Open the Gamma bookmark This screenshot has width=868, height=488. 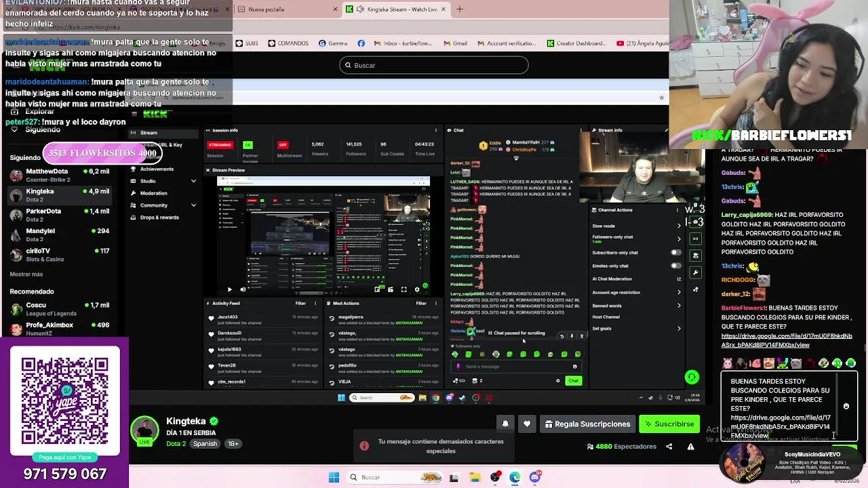pos(332,43)
